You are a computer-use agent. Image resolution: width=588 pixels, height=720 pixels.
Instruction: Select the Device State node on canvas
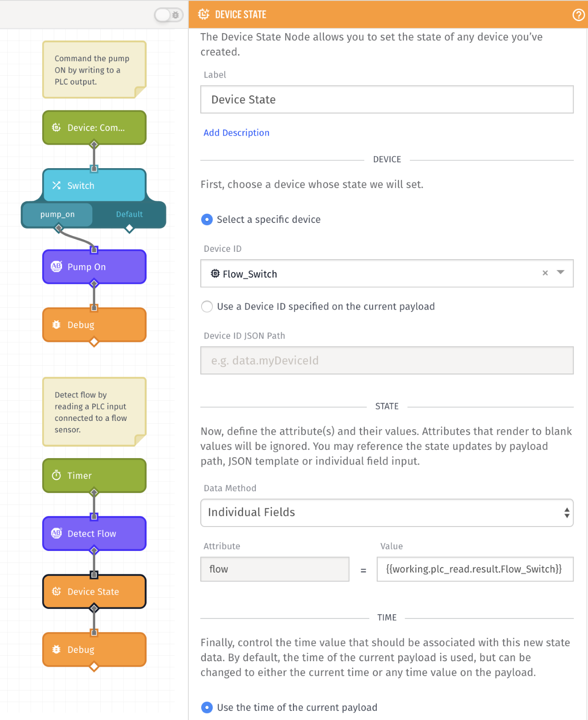pos(94,591)
